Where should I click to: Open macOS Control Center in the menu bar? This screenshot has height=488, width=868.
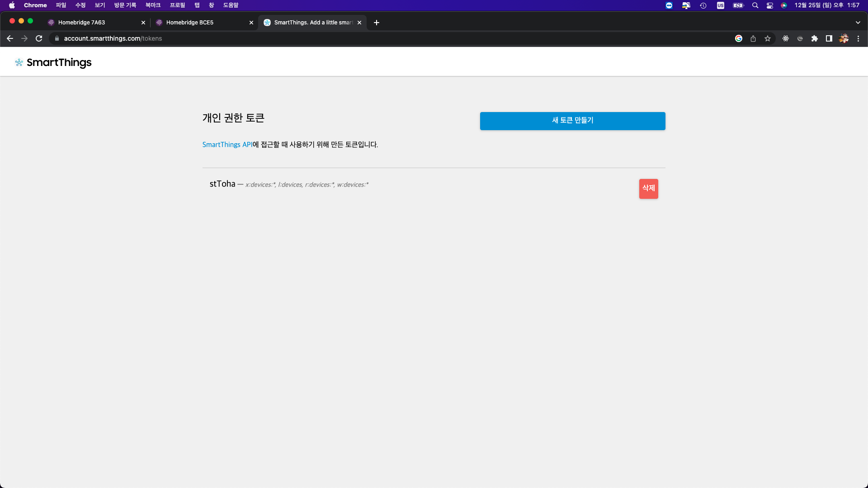tap(770, 5)
